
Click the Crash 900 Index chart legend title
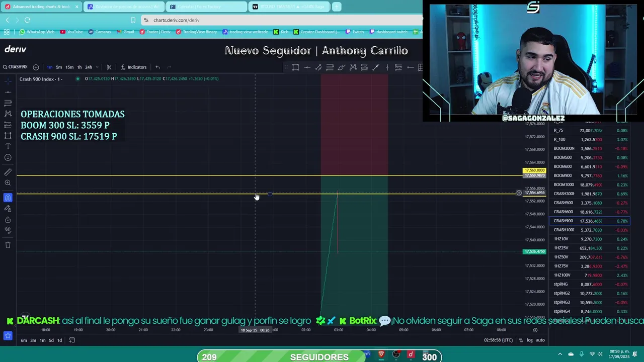40,79
